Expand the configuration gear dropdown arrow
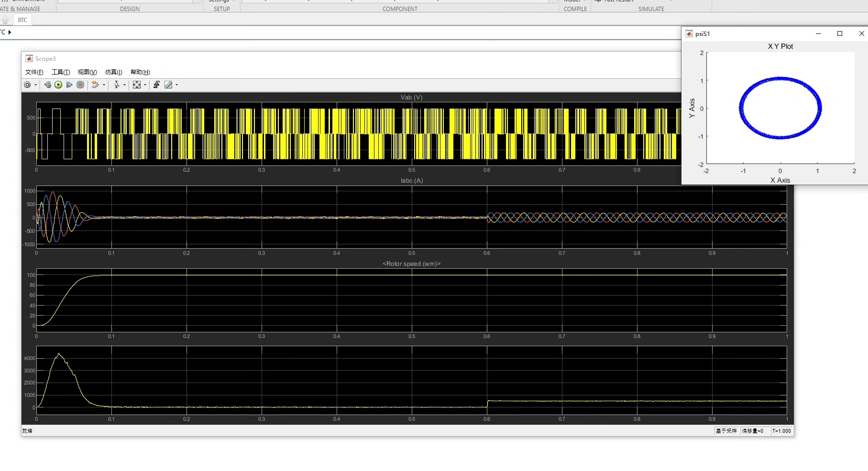The image size is (868, 471). [x=36, y=85]
